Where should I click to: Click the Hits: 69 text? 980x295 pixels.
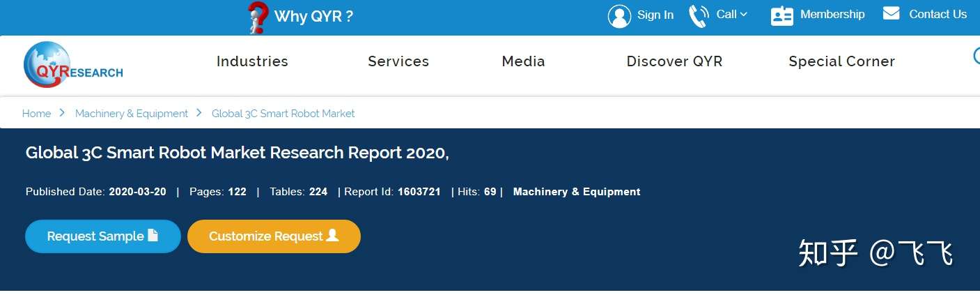pyautogui.click(x=477, y=192)
